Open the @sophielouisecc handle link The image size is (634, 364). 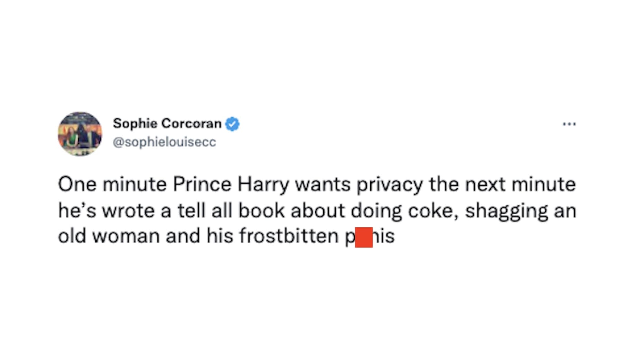[x=164, y=142]
